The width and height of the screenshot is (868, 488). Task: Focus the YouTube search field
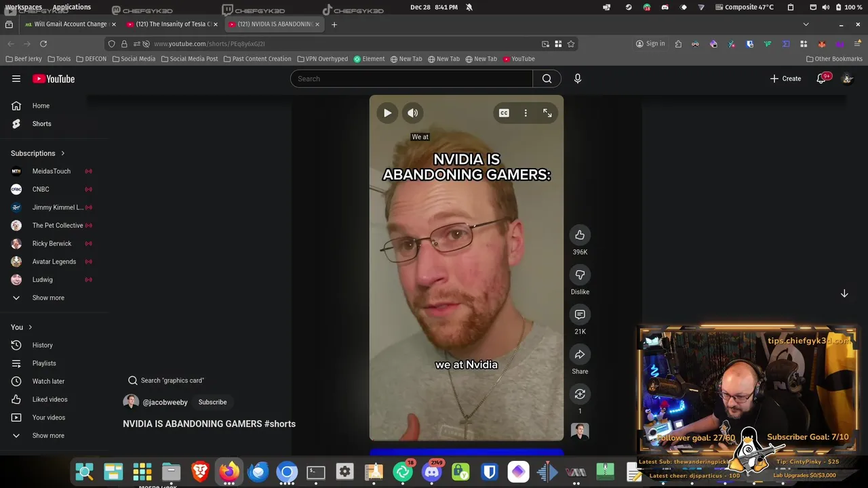coord(412,79)
